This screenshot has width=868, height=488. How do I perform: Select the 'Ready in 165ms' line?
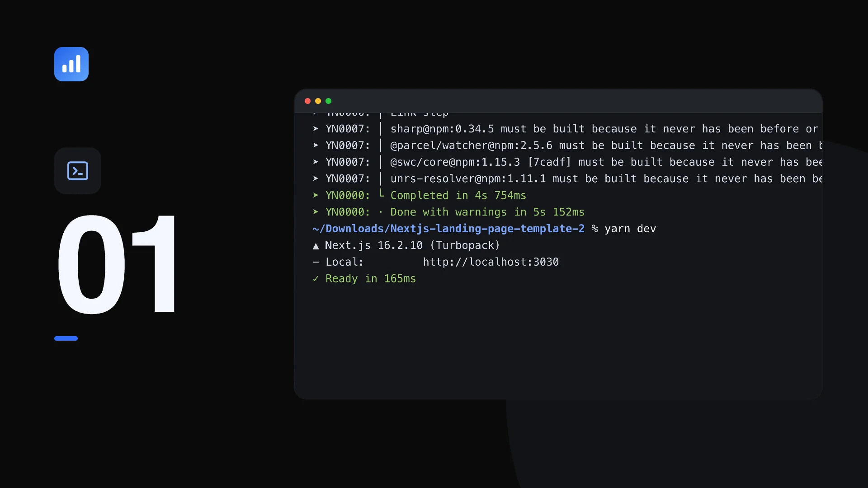point(364,279)
